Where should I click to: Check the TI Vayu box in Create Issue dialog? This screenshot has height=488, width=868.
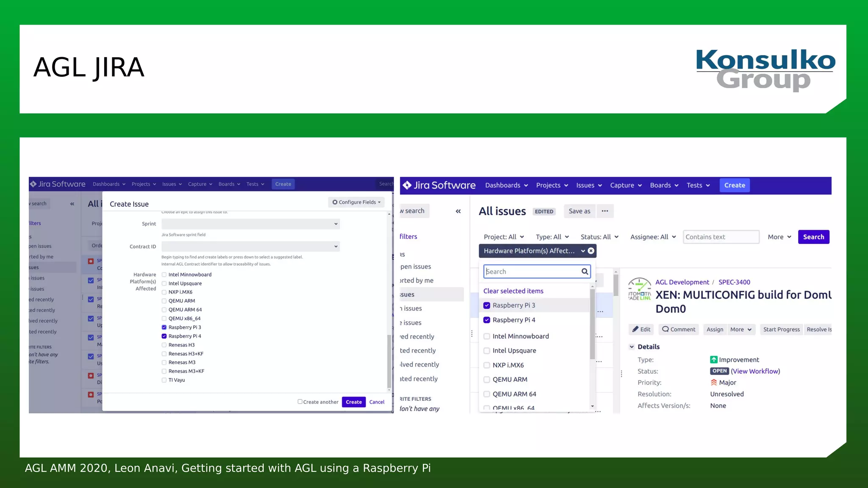164,380
